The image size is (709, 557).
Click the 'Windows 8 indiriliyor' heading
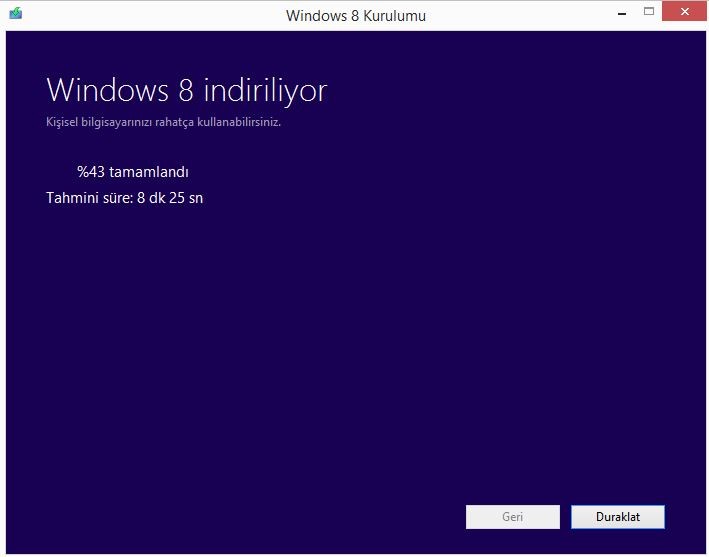(x=187, y=90)
